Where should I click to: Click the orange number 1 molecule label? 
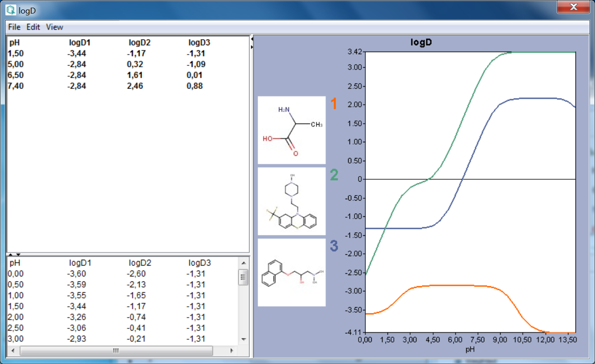[334, 104]
